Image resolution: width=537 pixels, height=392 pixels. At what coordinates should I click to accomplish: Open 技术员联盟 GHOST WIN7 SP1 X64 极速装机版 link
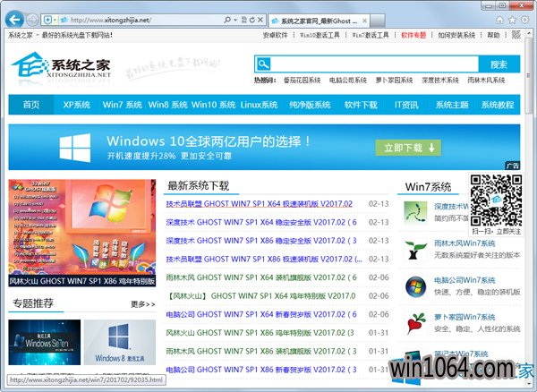(x=260, y=204)
